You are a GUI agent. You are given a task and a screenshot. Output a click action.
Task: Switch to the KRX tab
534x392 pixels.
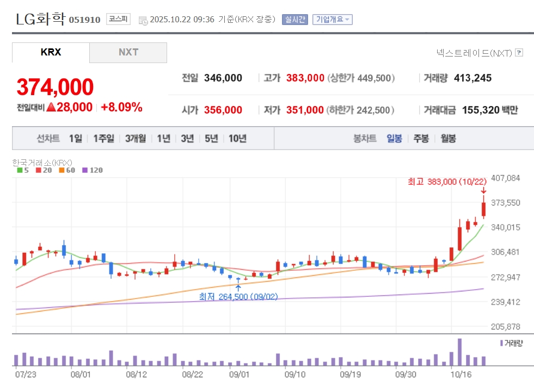click(x=51, y=52)
